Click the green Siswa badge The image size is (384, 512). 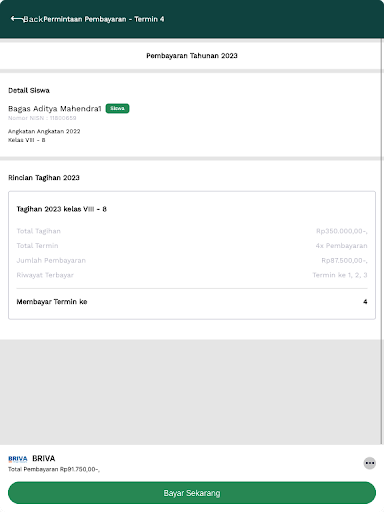coord(117,108)
